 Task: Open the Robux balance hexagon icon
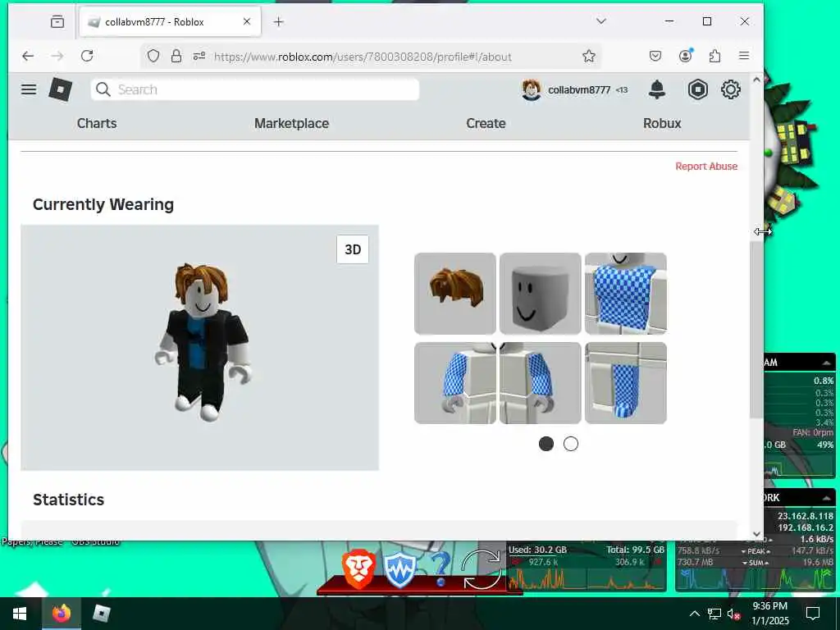pyautogui.click(x=697, y=89)
